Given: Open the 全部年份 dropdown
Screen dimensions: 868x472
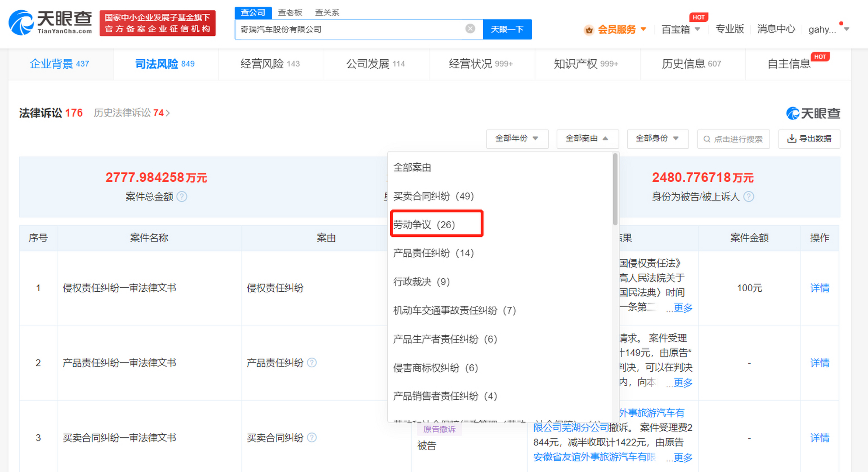Looking at the screenshot, I should (517, 139).
